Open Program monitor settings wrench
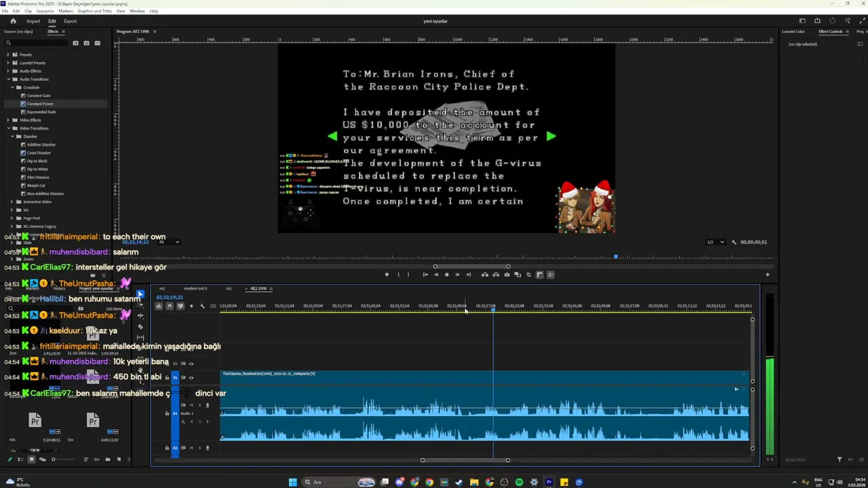The image size is (868, 488). click(734, 242)
